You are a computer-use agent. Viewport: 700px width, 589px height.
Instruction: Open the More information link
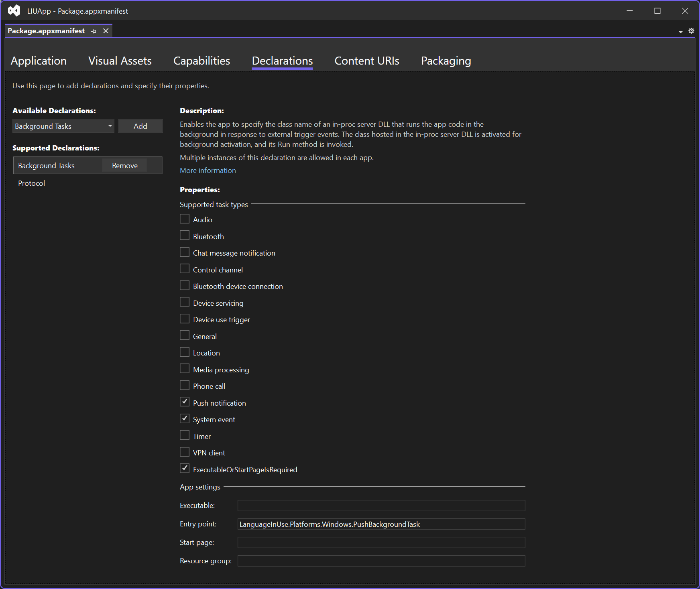[x=208, y=171]
